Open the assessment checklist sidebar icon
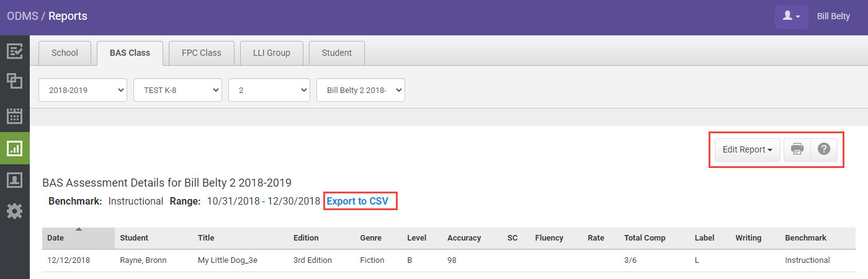Image resolution: width=868 pixels, height=279 pixels. coord(14,51)
